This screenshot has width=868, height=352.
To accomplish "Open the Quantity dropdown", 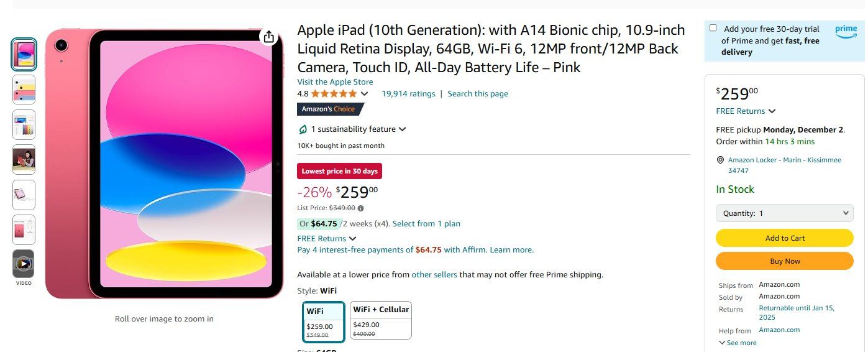I will [x=785, y=213].
